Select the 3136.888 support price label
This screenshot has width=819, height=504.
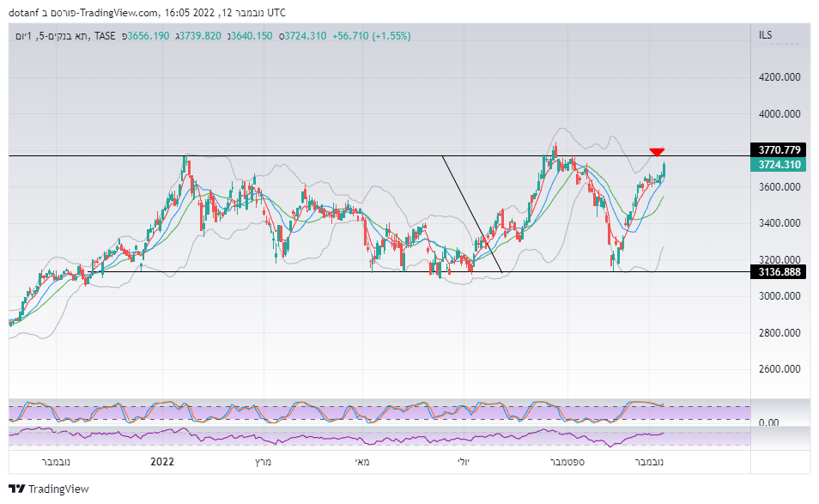tap(779, 271)
